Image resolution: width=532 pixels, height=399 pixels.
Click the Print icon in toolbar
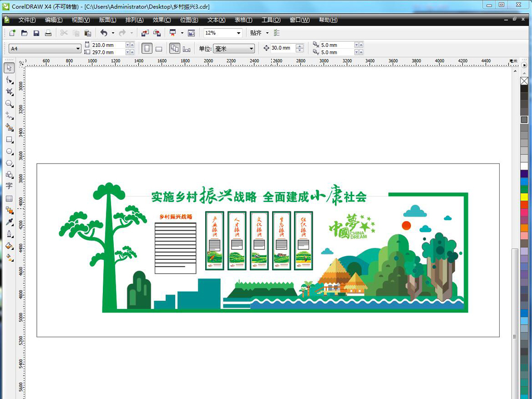pos(48,33)
